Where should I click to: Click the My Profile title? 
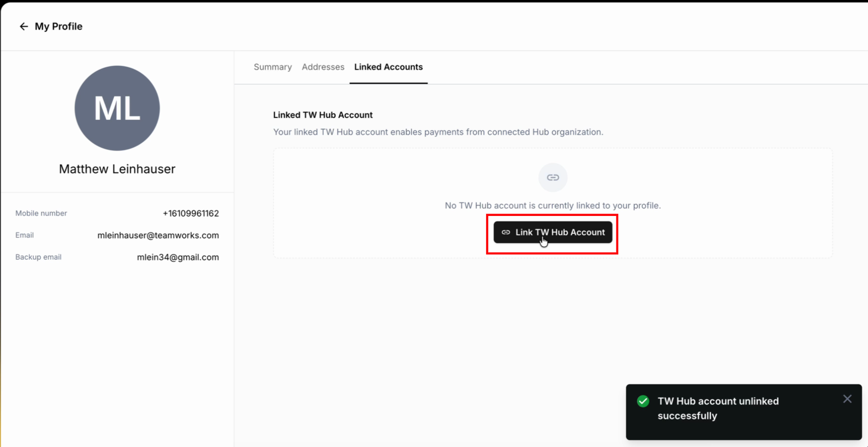pyautogui.click(x=59, y=26)
